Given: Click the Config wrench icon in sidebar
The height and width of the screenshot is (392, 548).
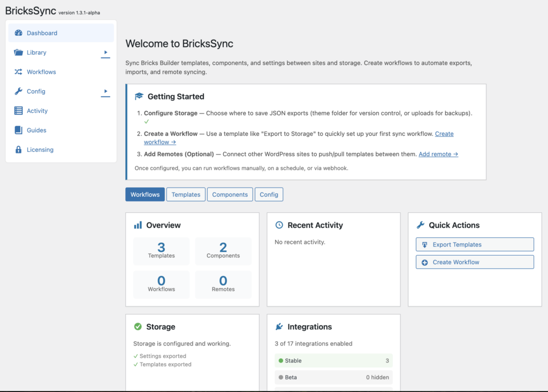Looking at the screenshot, I should tap(18, 91).
